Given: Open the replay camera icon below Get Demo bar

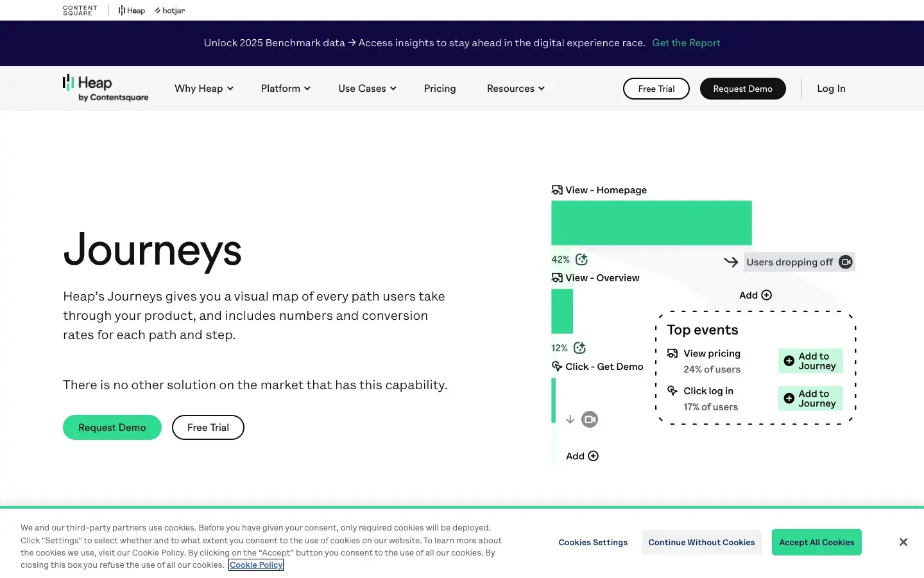Looking at the screenshot, I should 590,419.
